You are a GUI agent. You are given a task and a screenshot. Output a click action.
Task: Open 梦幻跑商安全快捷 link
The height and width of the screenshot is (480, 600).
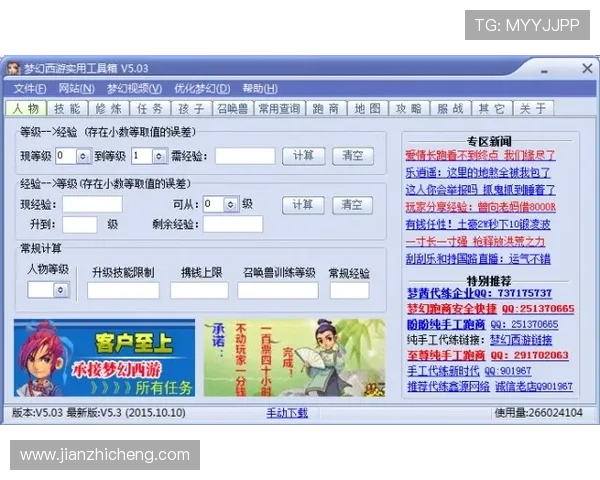coord(452,309)
